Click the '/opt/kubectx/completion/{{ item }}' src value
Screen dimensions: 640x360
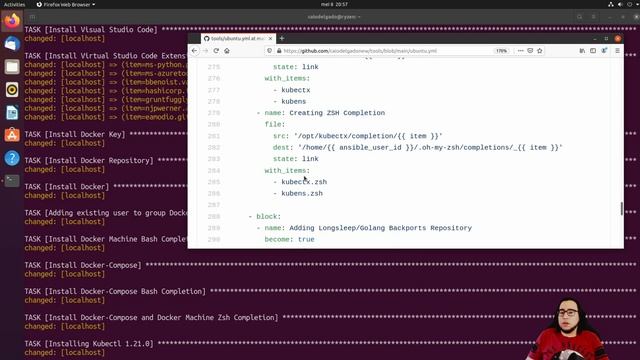pyautogui.click(x=368, y=136)
